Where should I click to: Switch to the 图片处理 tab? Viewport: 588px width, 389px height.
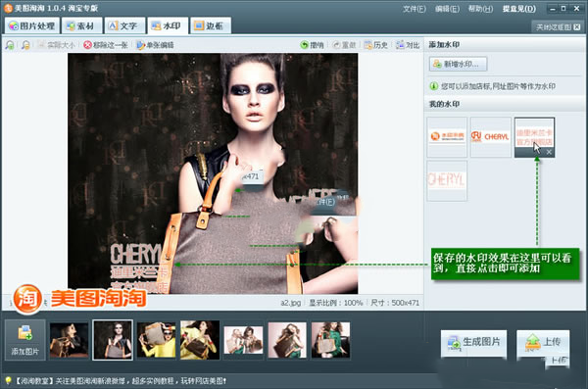pos(32,25)
